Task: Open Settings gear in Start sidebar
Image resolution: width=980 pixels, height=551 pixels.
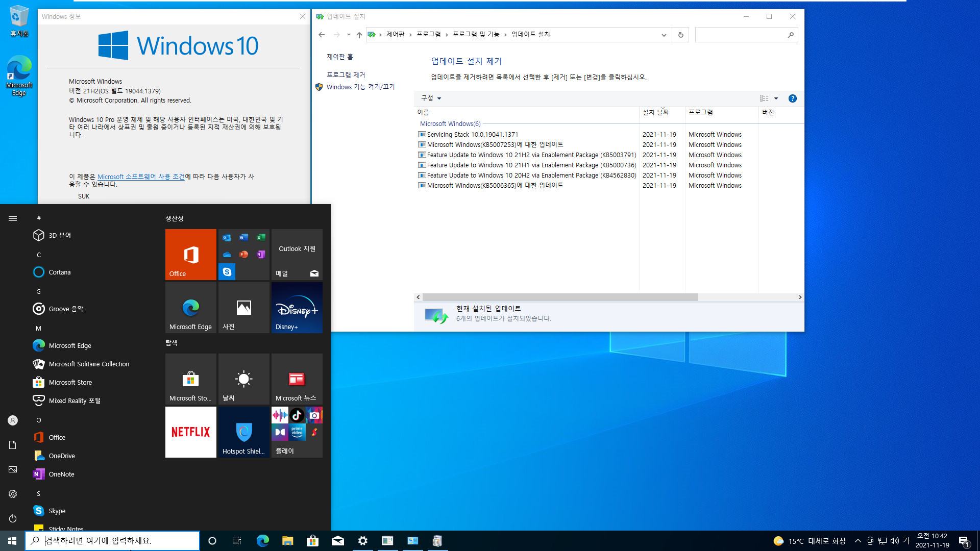Action: click(x=13, y=494)
